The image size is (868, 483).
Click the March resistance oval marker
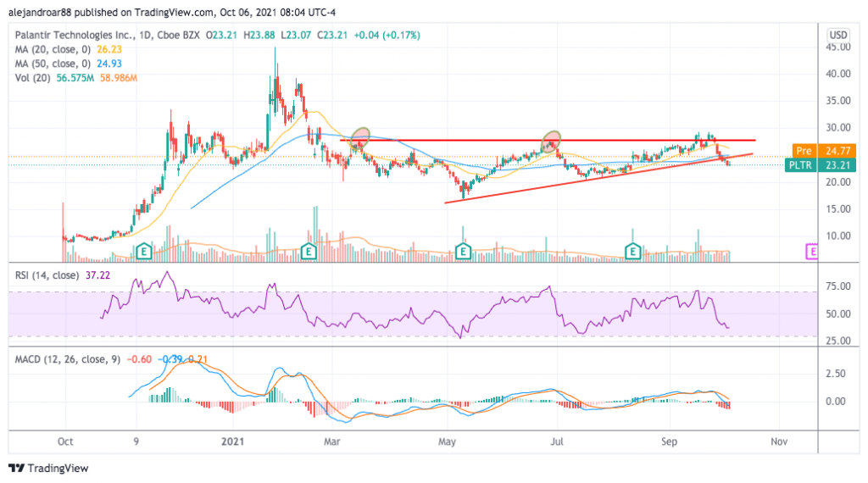[x=360, y=138]
